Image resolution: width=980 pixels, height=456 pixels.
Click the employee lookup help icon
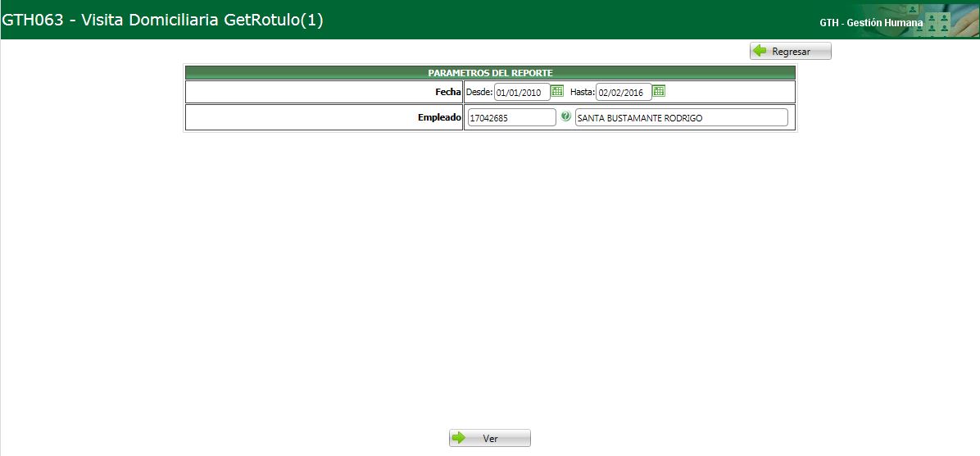[x=565, y=116]
